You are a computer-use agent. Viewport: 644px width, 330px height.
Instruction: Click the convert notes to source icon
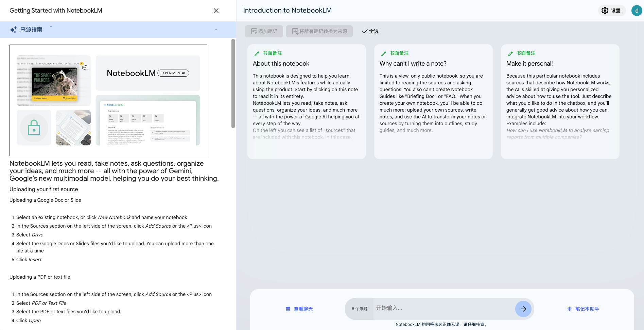pyautogui.click(x=295, y=31)
